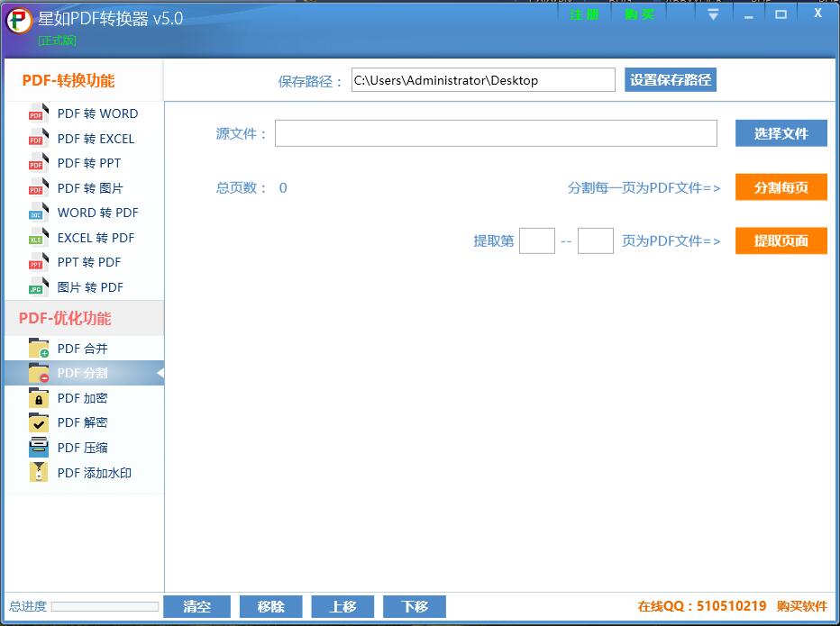Click the 总进度 progress bar
Image resolution: width=840 pixels, height=626 pixels.
point(105,606)
